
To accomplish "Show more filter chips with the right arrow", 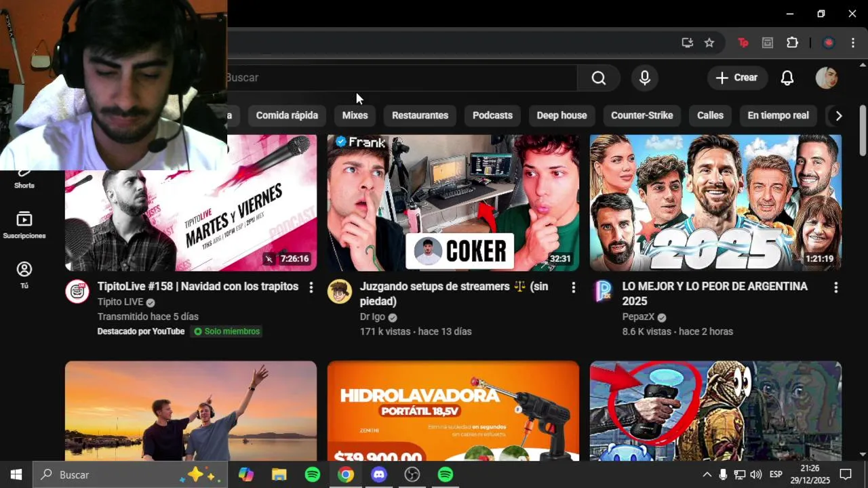I will [838, 116].
